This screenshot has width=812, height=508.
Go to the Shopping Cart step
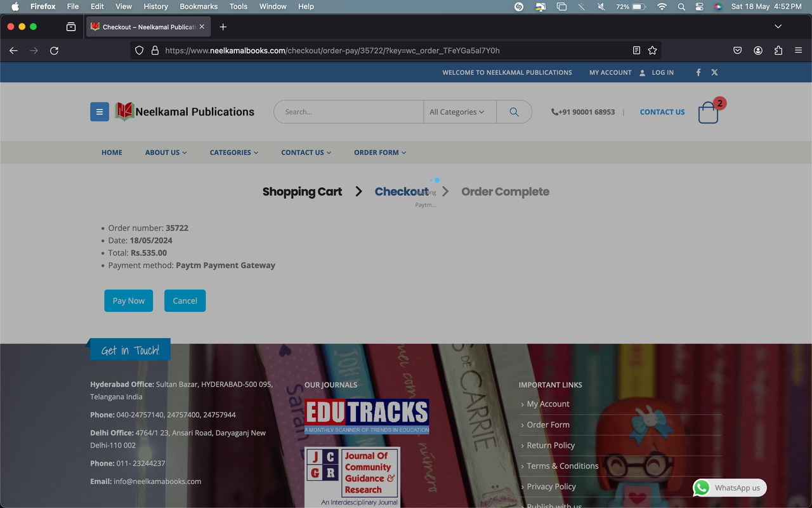pos(302,192)
